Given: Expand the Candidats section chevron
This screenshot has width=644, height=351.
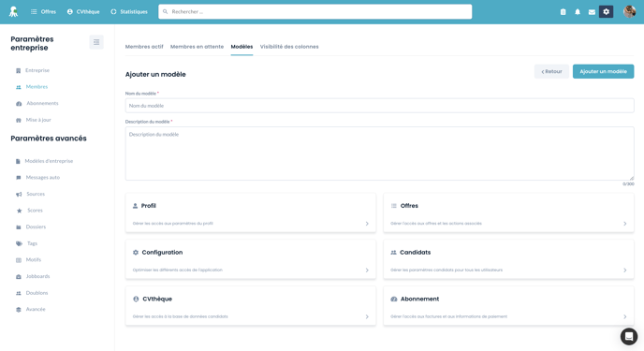Looking at the screenshot, I should 625,271.
